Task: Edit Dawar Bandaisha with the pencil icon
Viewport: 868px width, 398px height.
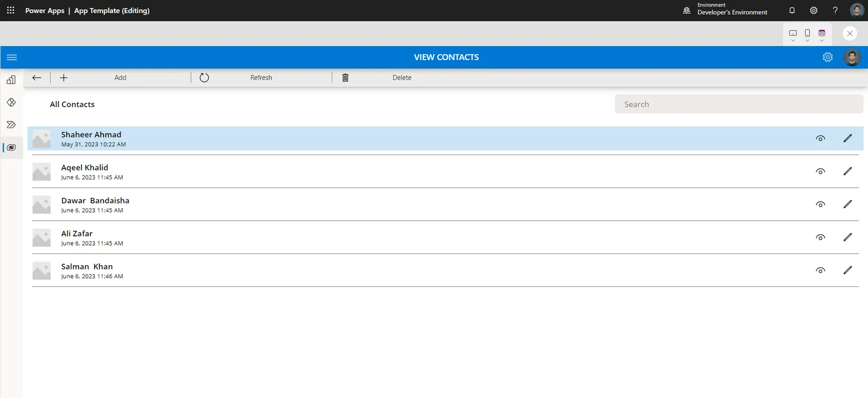Action: 848,204
